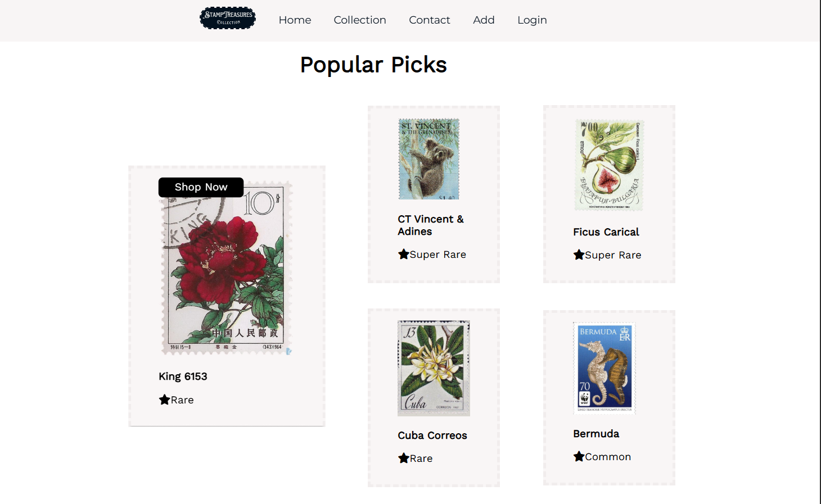This screenshot has height=504, width=821.
Task: Open the Add stamp page
Action: click(x=484, y=20)
